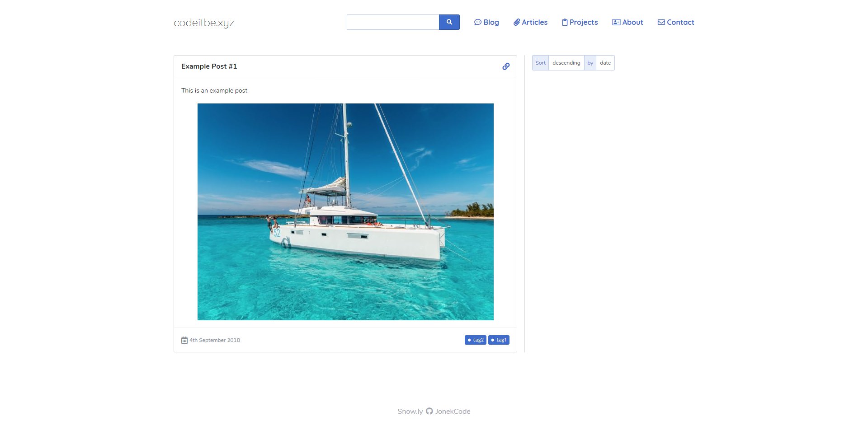Open the Blog page

(486, 22)
